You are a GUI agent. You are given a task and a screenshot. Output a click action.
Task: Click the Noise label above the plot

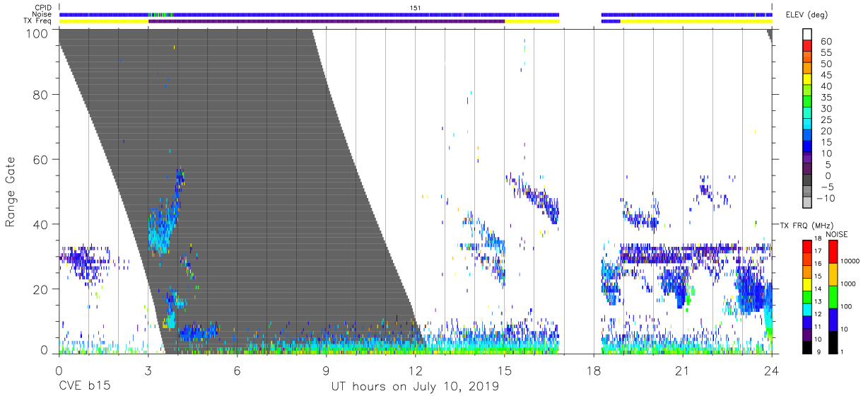coord(42,14)
